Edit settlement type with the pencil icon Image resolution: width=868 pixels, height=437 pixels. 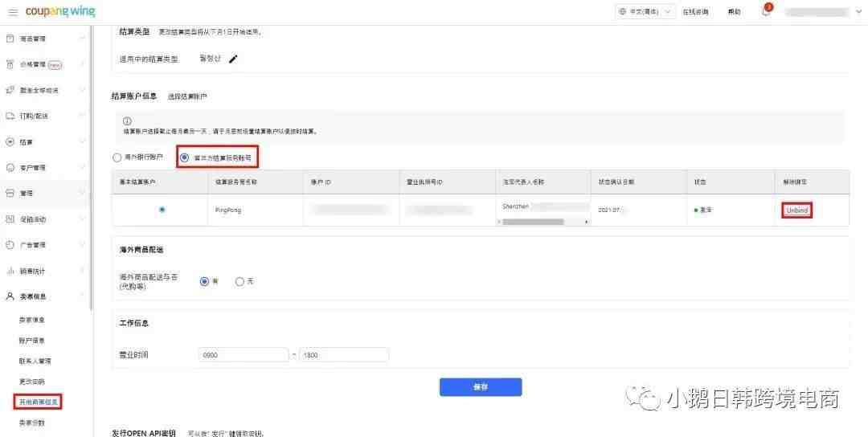(233, 59)
